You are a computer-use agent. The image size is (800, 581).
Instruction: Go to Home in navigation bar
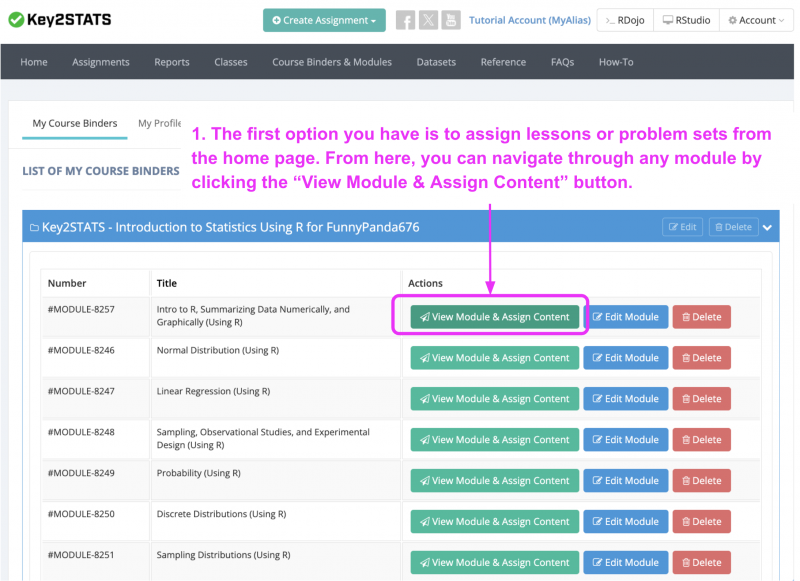coord(34,62)
